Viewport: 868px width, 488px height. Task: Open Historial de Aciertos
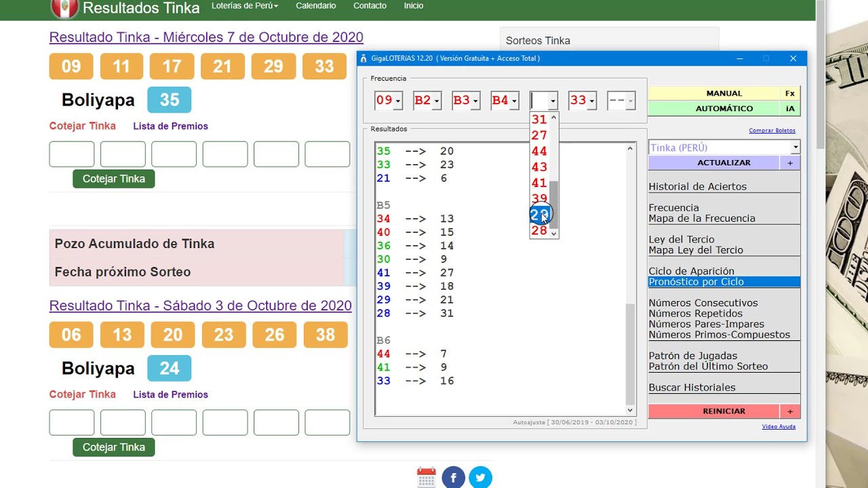click(698, 186)
